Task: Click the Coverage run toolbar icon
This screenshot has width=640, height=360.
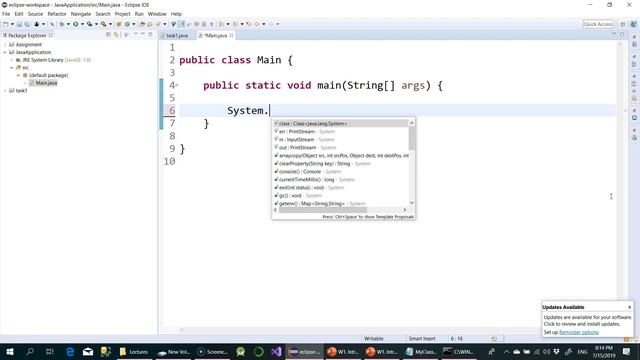Action: pos(89,24)
